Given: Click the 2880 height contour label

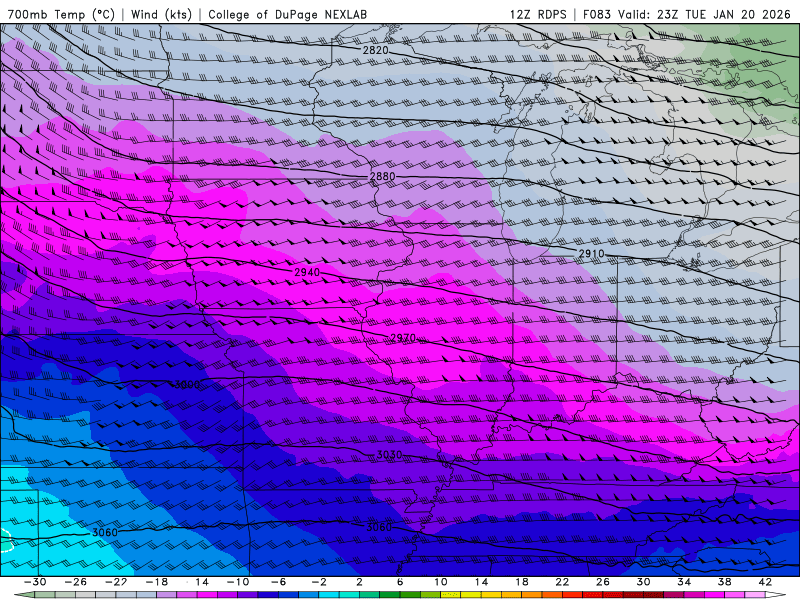Looking at the screenshot, I should point(382,177).
